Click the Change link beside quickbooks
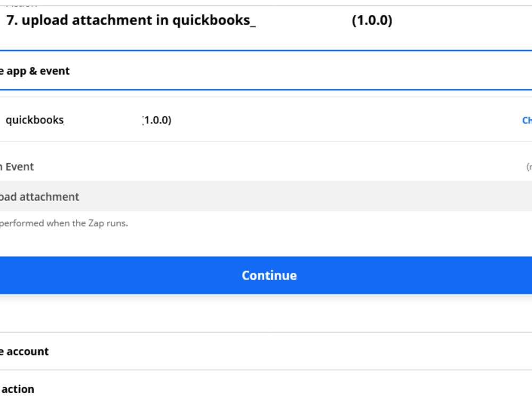532x399 pixels. [x=527, y=120]
